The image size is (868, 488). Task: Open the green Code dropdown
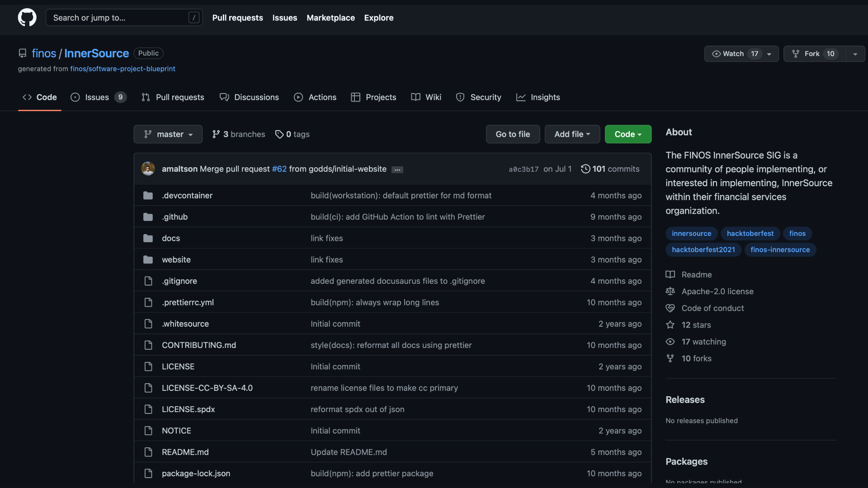coord(628,134)
